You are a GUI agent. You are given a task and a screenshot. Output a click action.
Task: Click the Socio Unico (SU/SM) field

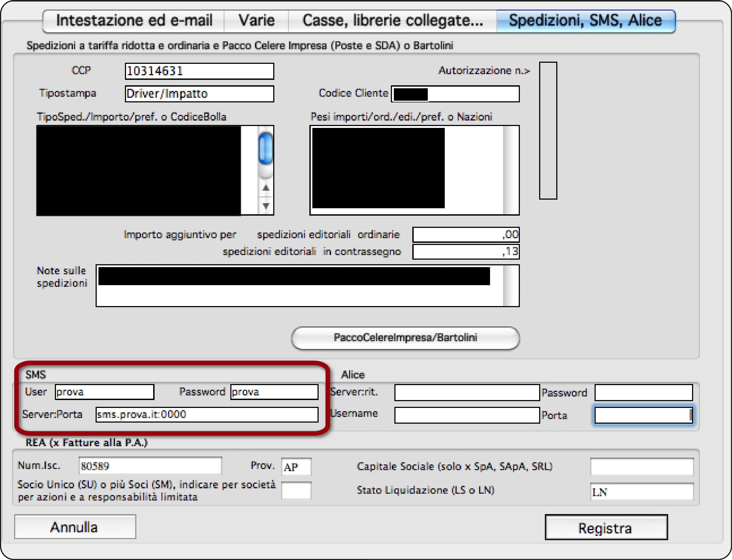click(x=296, y=490)
